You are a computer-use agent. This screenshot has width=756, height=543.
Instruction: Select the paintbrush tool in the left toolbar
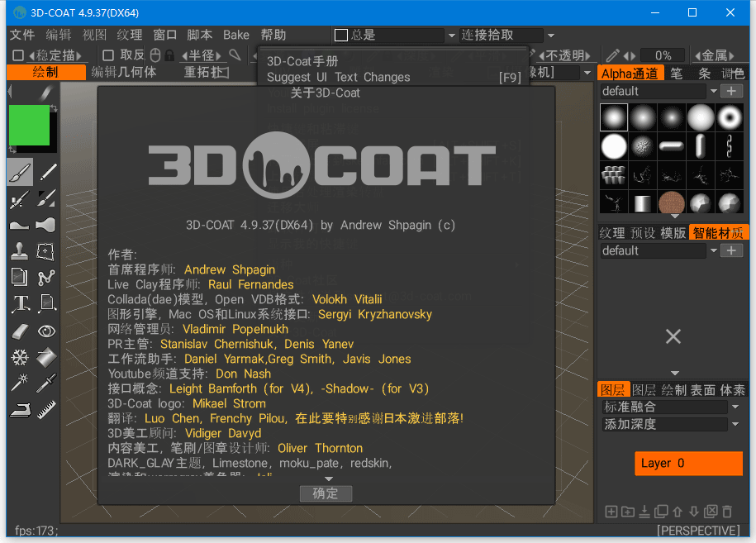pos(20,172)
